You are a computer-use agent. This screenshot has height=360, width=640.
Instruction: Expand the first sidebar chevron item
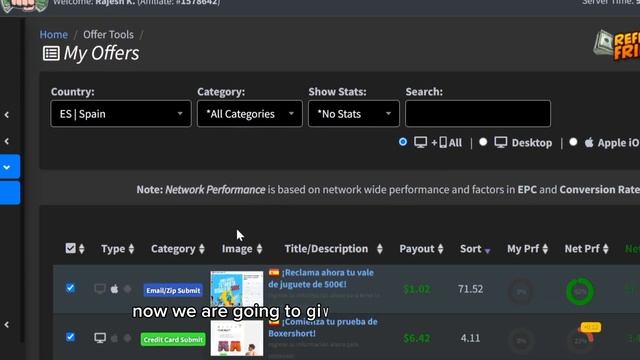click(x=7, y=115)
